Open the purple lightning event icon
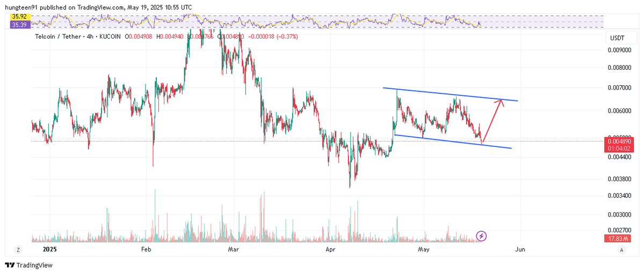This screenshot has width=644, height=274. [481, 236]
